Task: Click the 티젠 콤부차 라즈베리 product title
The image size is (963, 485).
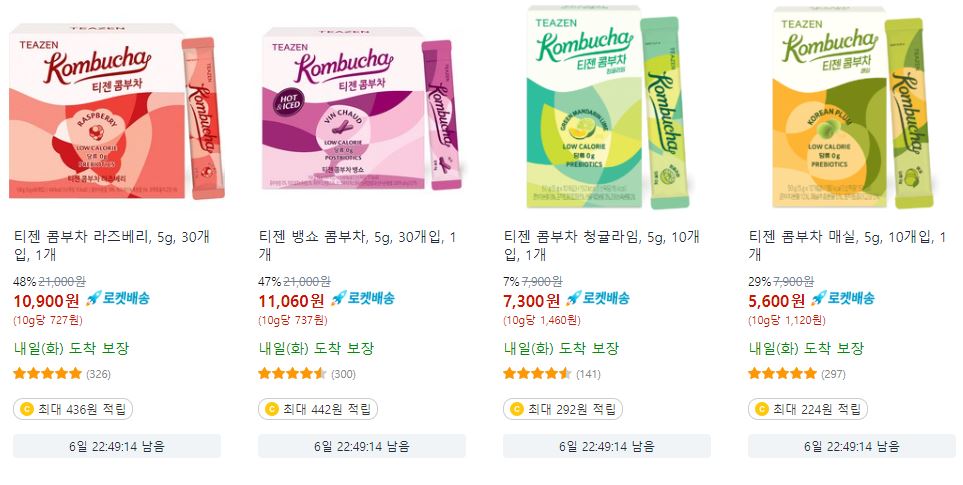Action: tap(112, 246)
